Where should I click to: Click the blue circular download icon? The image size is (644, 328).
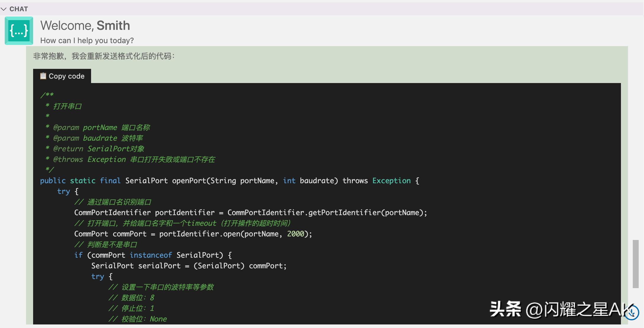pos(632,311)
